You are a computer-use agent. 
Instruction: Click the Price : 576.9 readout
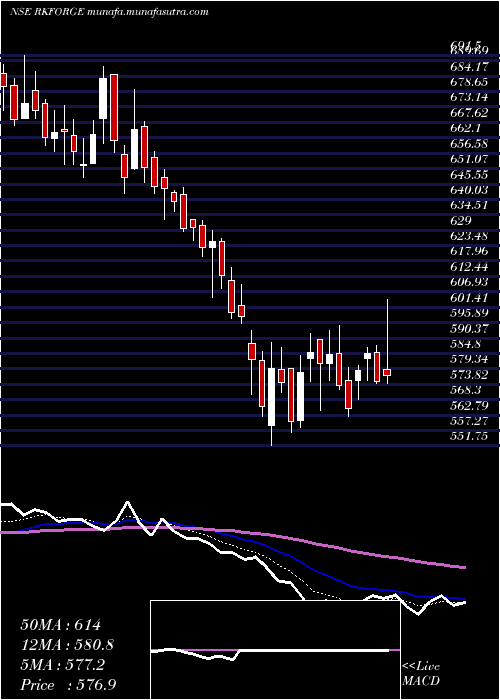(x=69, y=685)
